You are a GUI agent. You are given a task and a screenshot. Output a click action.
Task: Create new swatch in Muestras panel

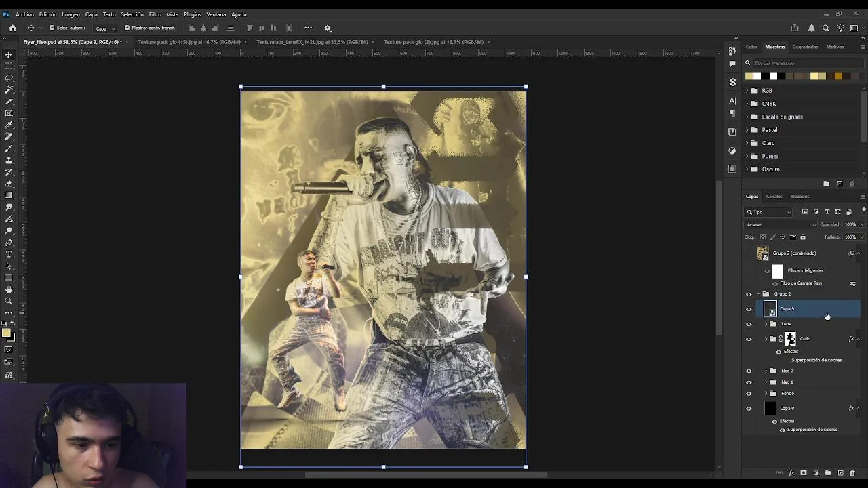tap(840, 184)
